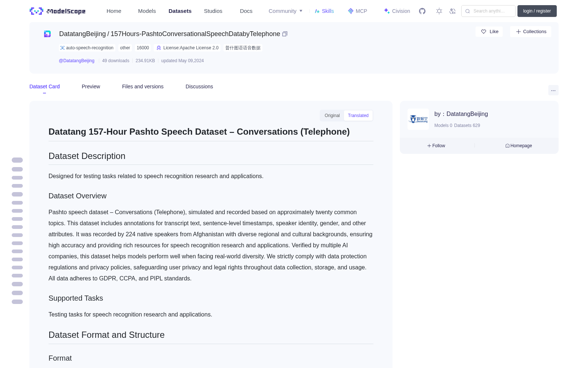
Task: Open the Models page
Action: [147, 11]
